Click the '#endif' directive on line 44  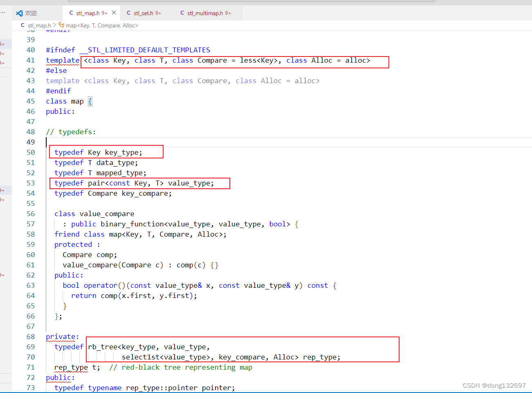58,91
